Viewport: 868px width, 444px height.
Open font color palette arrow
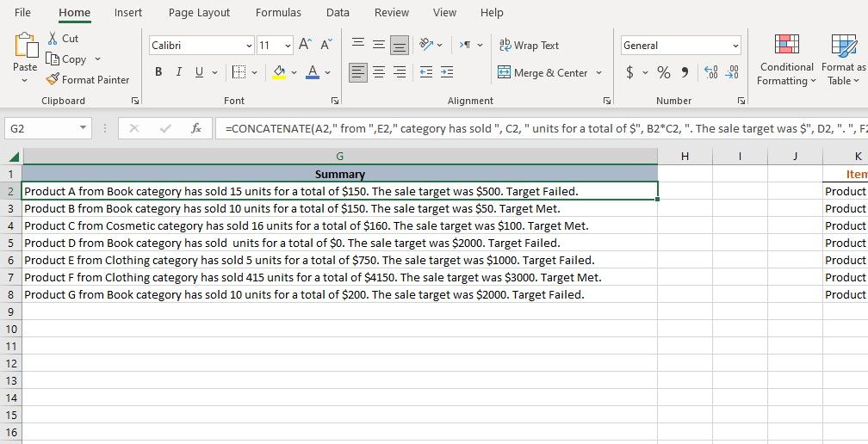(328, 72)
